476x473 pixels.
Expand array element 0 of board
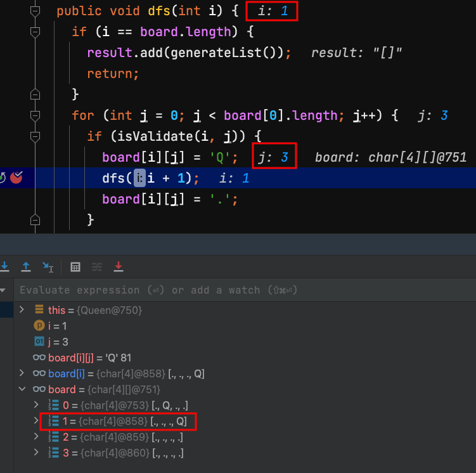click(37, 405)
